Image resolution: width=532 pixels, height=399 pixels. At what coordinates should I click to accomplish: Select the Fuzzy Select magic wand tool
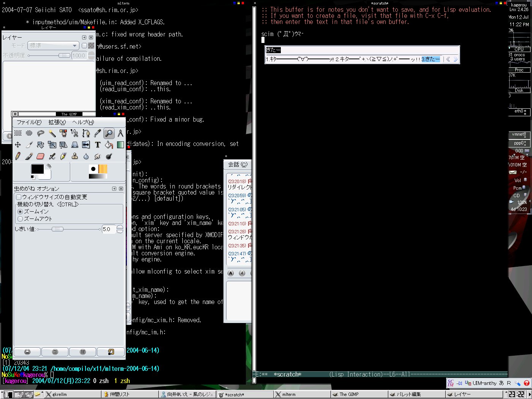[x=52, y=133]
